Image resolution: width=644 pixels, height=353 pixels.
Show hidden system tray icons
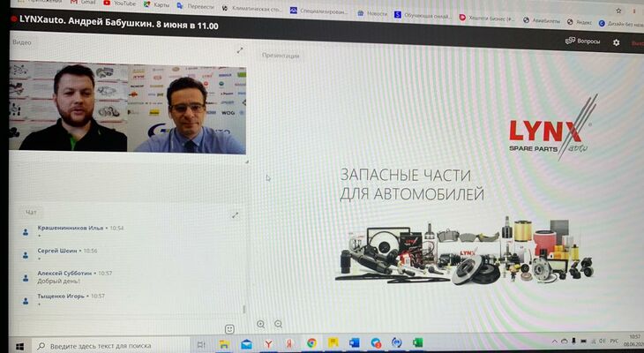pyautogui.click(x=555, y=342)
